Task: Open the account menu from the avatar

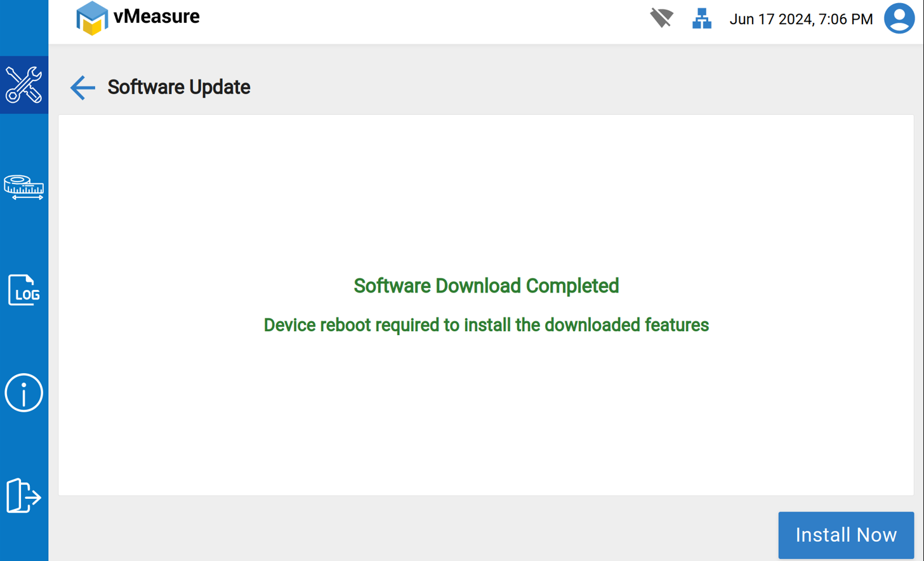Action: (899, 19)
